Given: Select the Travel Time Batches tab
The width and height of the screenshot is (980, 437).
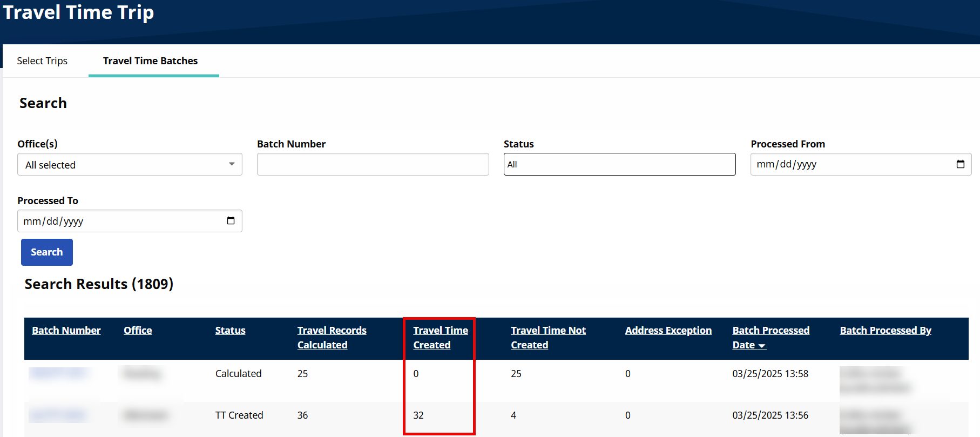Looking at the screenshot, I should coord(150,61).
